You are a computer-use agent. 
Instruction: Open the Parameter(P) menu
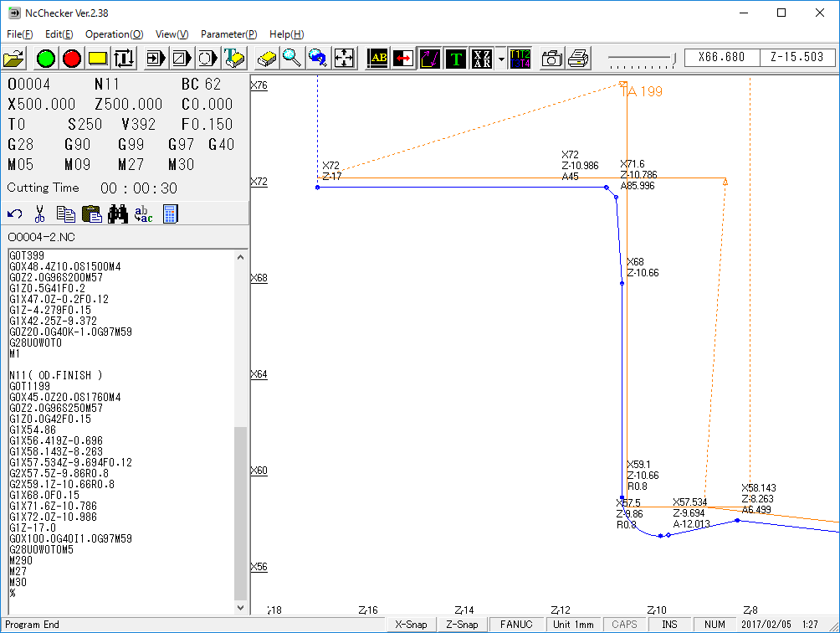tap(228, 34)
